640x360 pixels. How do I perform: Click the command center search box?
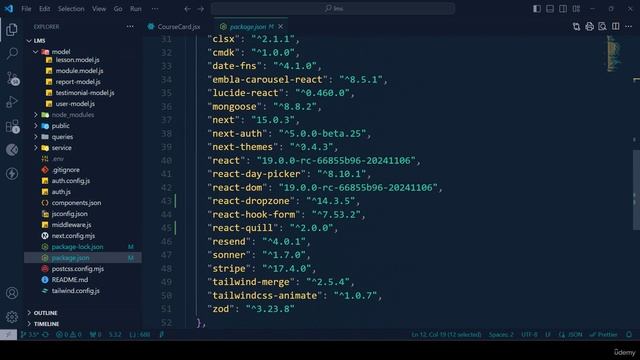point(333,9)
